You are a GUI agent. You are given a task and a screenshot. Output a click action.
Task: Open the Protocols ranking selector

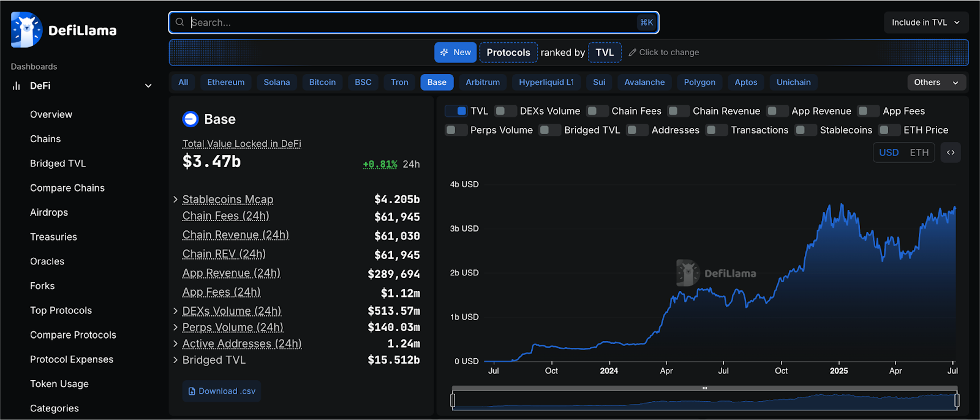508,53
